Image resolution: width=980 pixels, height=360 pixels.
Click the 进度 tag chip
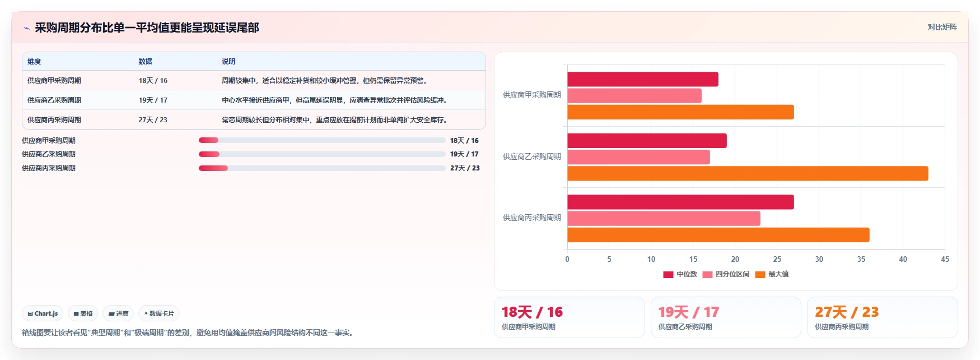pyautogui.click(x=118, y=313)
